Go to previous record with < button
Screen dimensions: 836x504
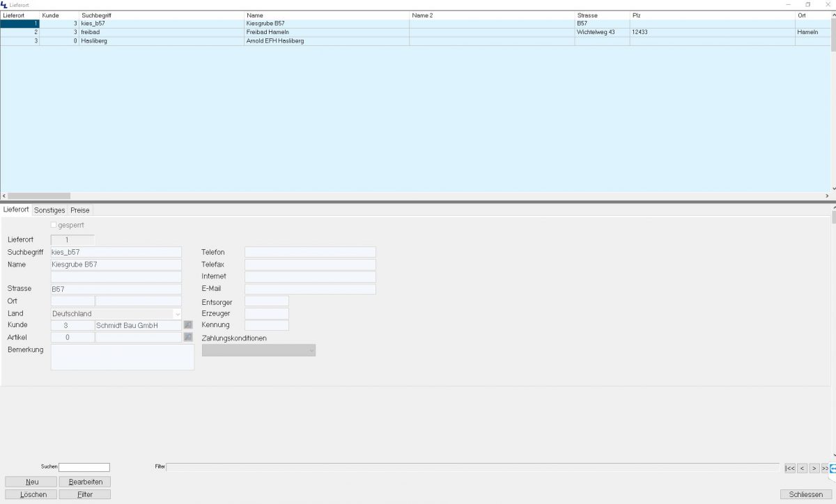802,468
